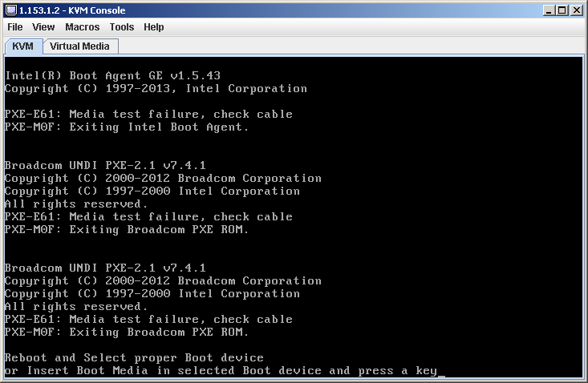Click the 'Intel(R) Boot Agent GE v1.5.43' line
Screen dimensions: 588x383
(112, 75)
